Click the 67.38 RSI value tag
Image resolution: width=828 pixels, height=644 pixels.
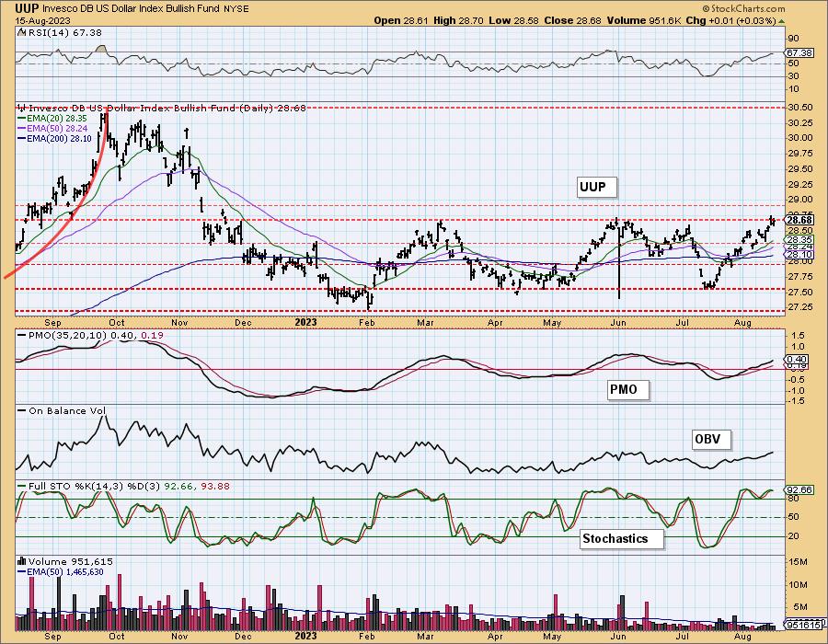point(799,52)
